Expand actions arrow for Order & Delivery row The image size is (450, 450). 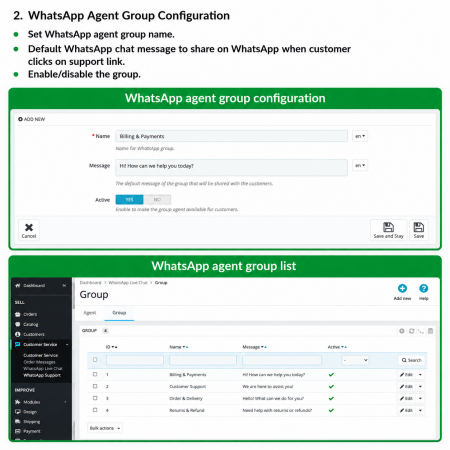point(420,399)
